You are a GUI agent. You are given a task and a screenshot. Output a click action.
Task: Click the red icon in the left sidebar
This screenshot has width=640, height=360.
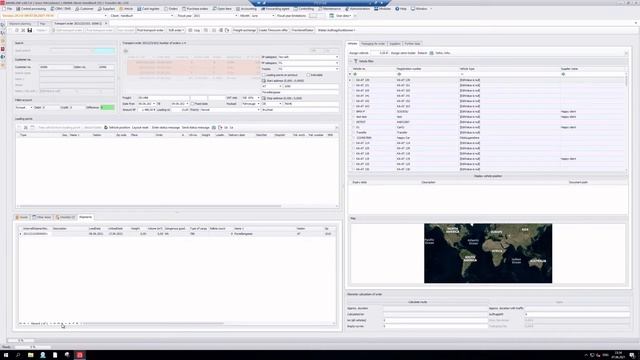coord(3,49)
